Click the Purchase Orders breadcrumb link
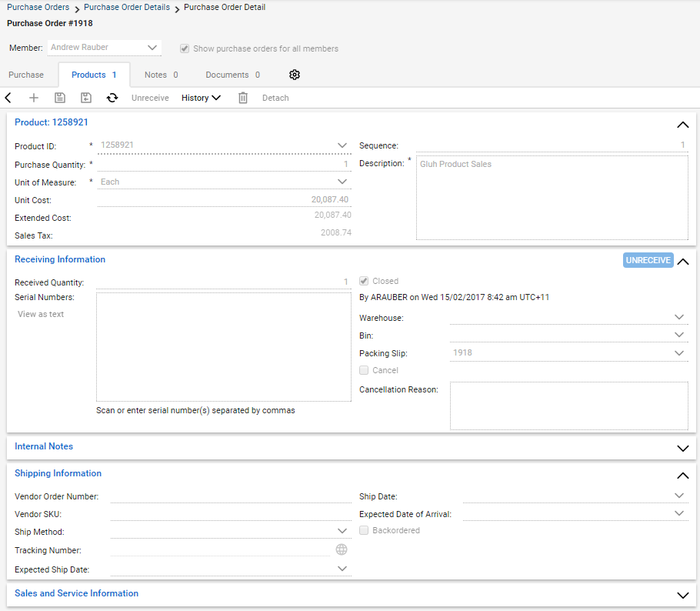 [x=38, y=7]
